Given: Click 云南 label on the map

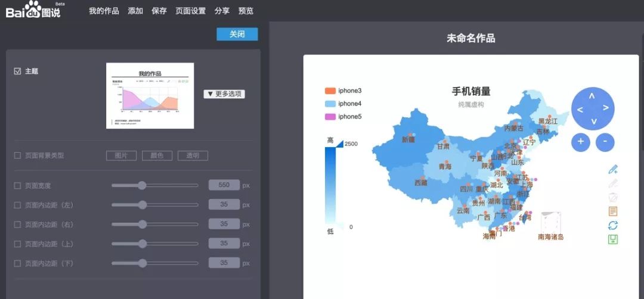Looking at the screenshot, I should 463,211.
